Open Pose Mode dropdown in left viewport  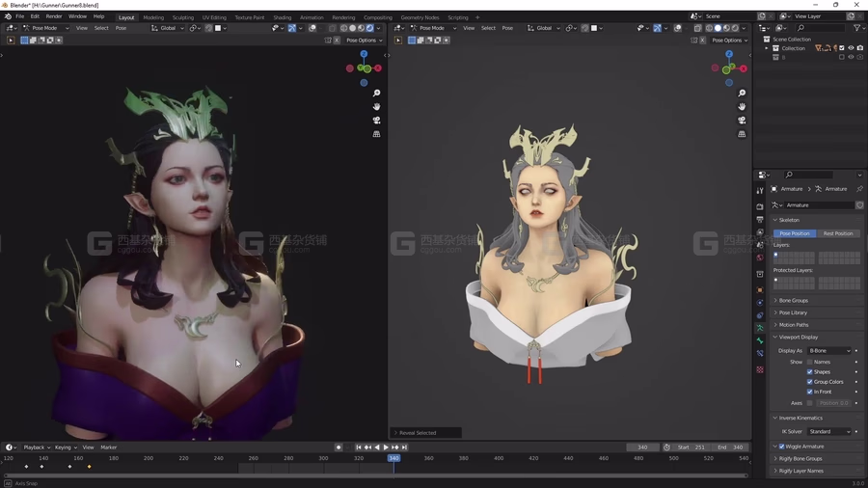click(x=46, y=28)
